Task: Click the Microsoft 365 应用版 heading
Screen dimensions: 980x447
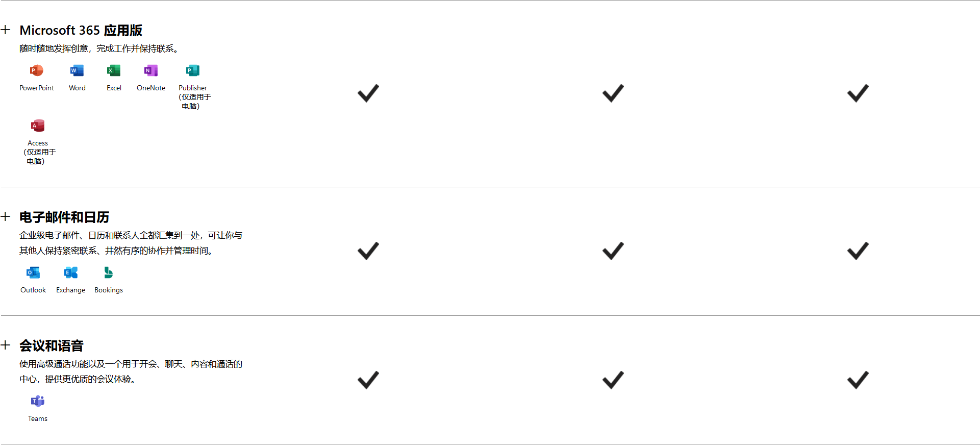Action: tap(81, 30)
